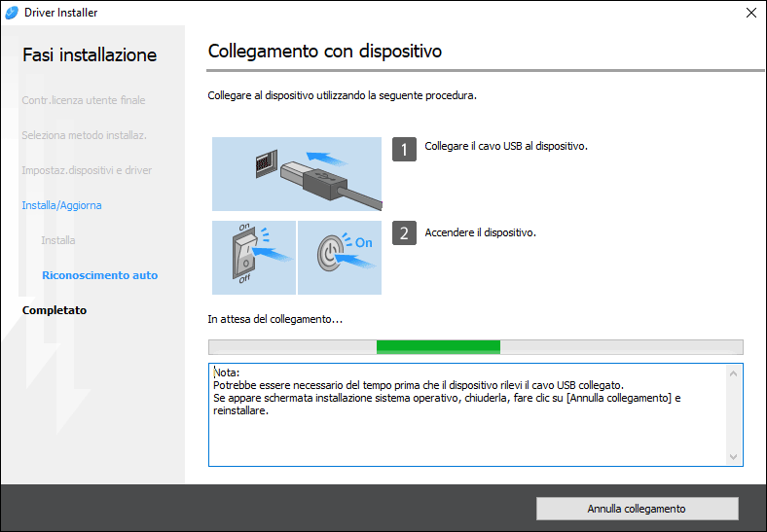Select 'Installa/Aggiorna' step

(x=61, y=205)
